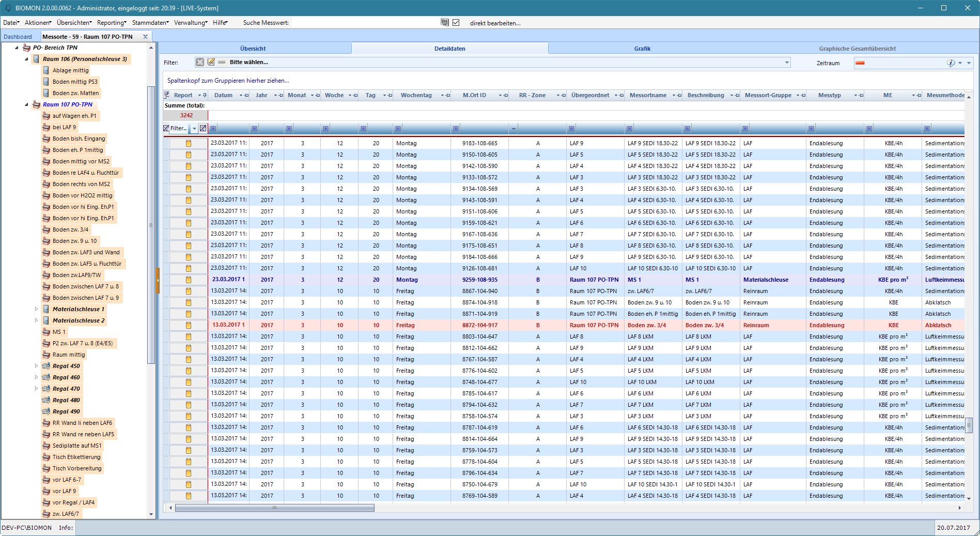
Task: Open the RR - Zone column dropdown
Action: 558,95
